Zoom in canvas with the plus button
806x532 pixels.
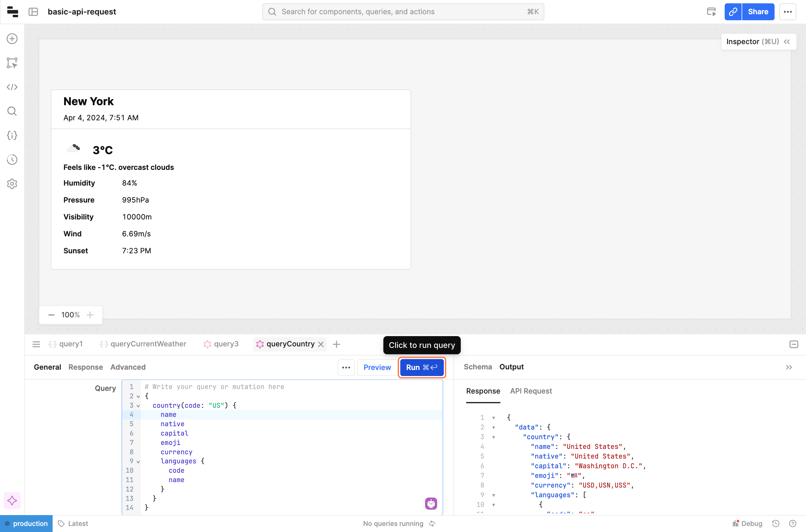point(90,315)
